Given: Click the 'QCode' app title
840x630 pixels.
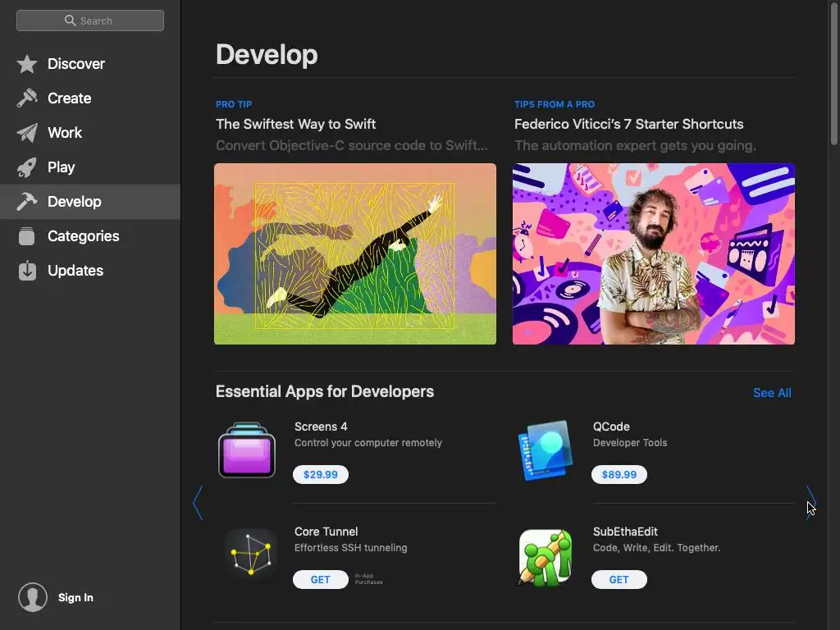Looking at the screenshot, I should 611,427.
